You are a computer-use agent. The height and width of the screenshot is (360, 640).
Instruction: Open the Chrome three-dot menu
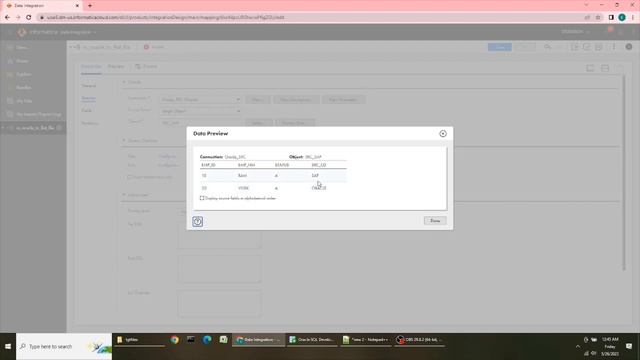[633, 18]
